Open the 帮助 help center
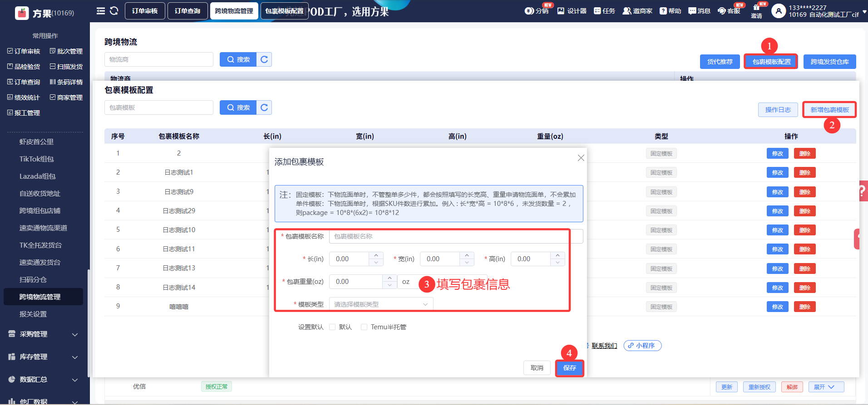868x405 pixels. [x=670, y=11]
